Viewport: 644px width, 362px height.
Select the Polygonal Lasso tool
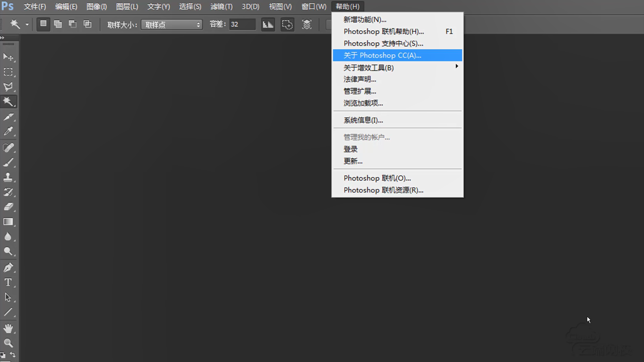[x=8, y=86]
